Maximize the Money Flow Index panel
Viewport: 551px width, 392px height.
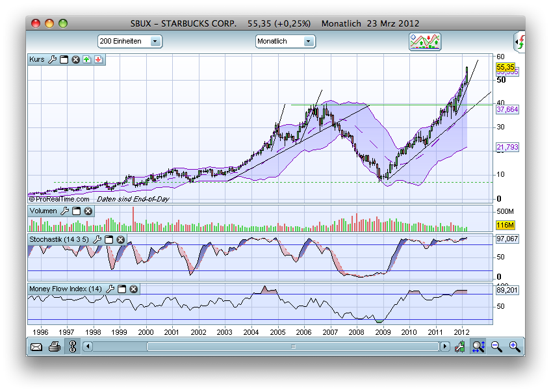[122, 289]
